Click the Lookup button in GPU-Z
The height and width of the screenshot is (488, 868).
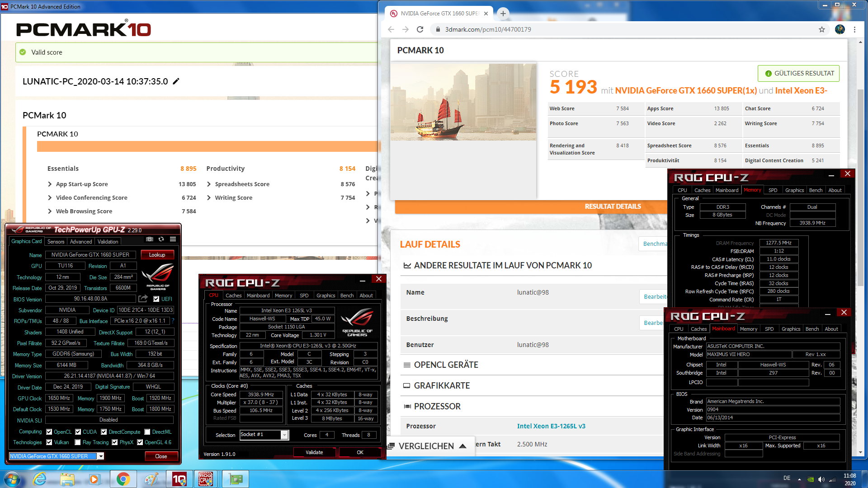click(x=157, y=255)
